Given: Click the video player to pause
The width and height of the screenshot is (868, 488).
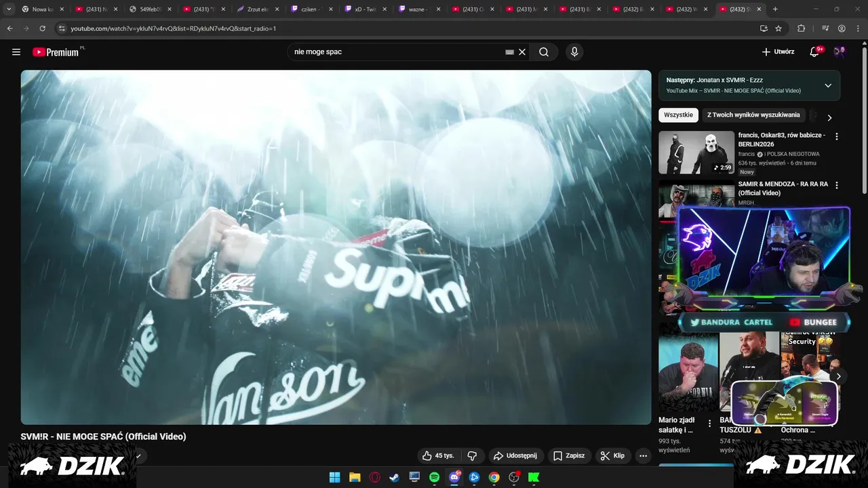Looking at the screenshot, I should 336,247.
